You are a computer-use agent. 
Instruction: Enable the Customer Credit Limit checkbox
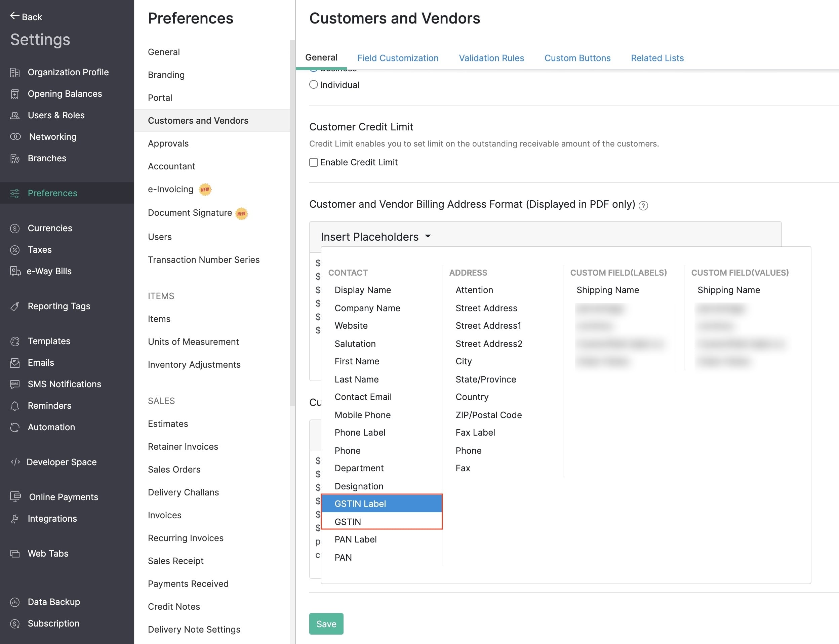click(x=313, y=162)
